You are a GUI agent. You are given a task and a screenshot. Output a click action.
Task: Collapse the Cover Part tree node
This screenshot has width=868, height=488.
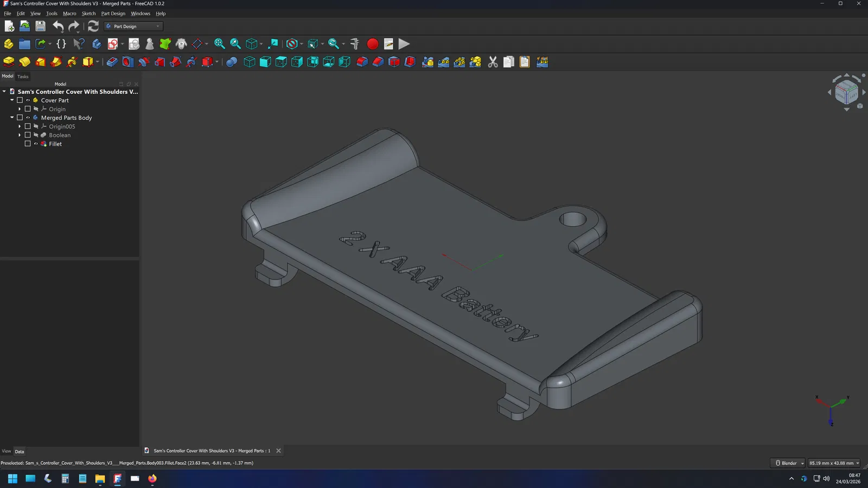tap(12, 100)
